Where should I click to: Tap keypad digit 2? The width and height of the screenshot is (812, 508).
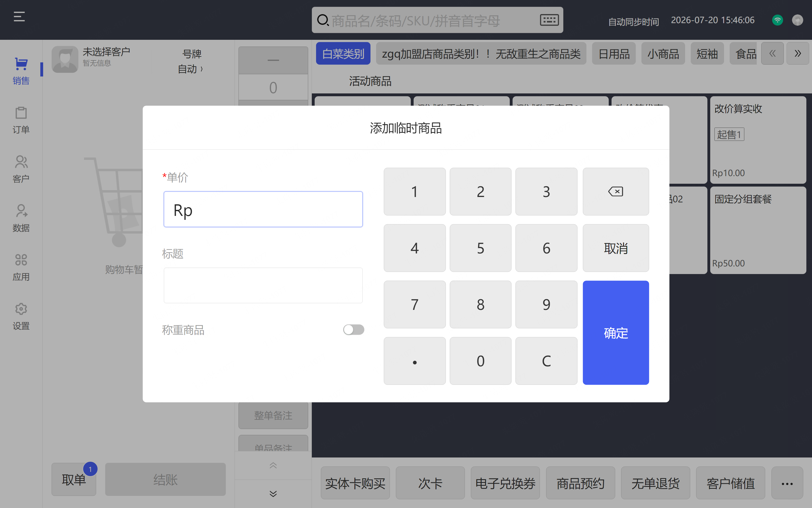[x=480, y=192]
